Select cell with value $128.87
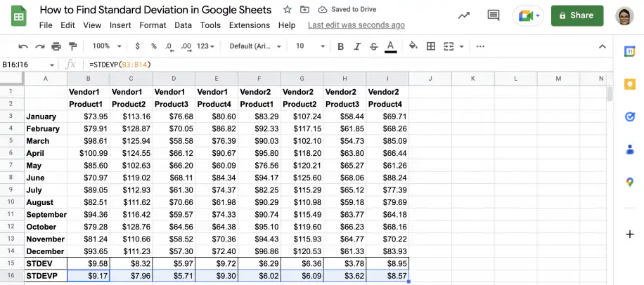Viewport: 644px width, 285px height. point(131,128)
